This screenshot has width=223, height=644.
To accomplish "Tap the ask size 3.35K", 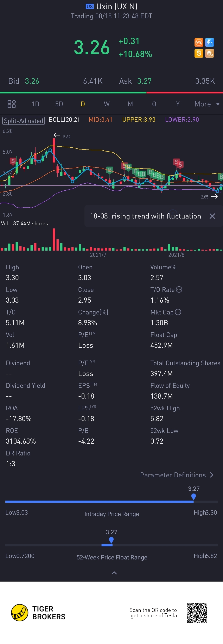I will pos(205,81).
